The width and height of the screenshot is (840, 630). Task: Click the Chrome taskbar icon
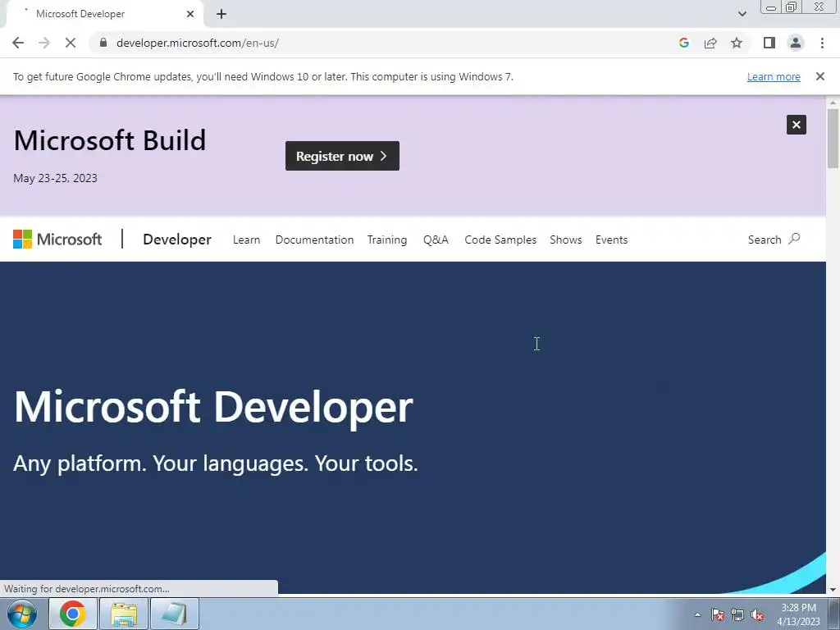73,614
